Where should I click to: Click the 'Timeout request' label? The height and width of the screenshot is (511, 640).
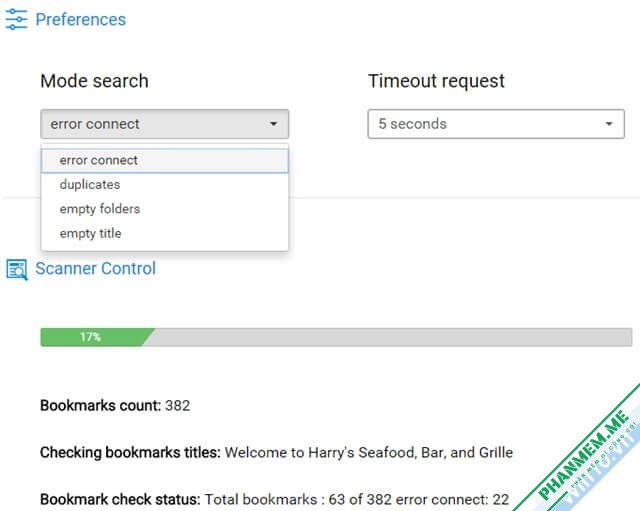(x=436, y=81)
